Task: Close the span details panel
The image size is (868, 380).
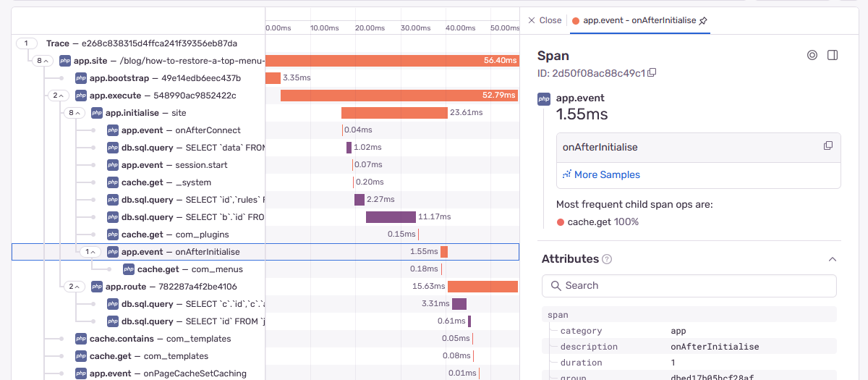Action: [x=545, y=20]
